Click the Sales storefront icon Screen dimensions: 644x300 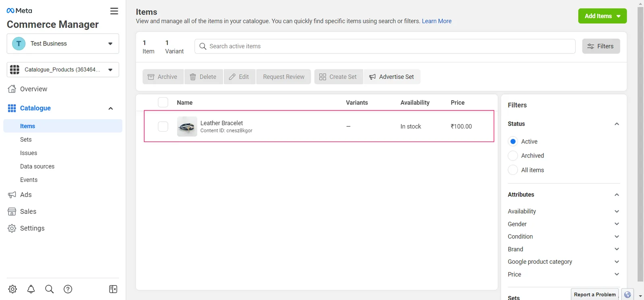click(12, 212)
